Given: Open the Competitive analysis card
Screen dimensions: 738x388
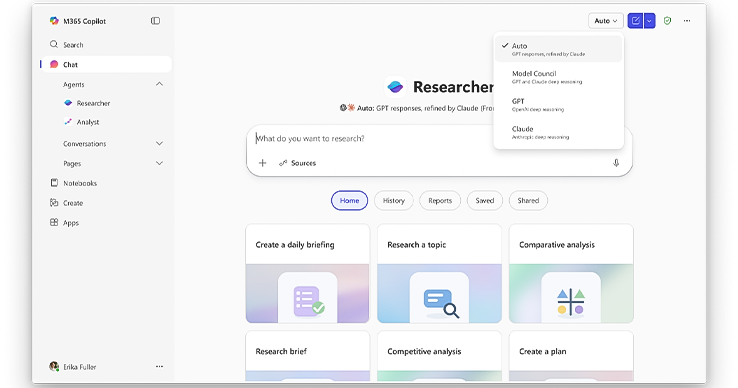Looking at the screenshot, I should click(439, 356).
